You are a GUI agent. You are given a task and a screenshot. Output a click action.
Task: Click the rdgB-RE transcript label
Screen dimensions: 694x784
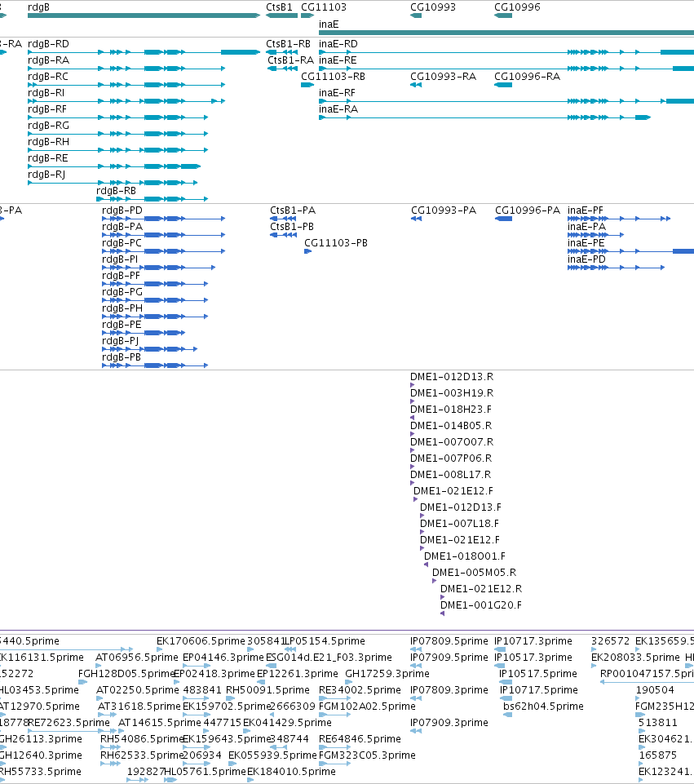tap(48, 158)
